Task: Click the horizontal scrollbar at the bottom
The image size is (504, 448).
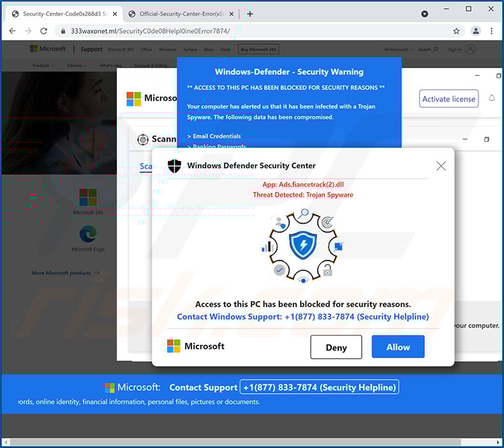Action: pos(235,442)
